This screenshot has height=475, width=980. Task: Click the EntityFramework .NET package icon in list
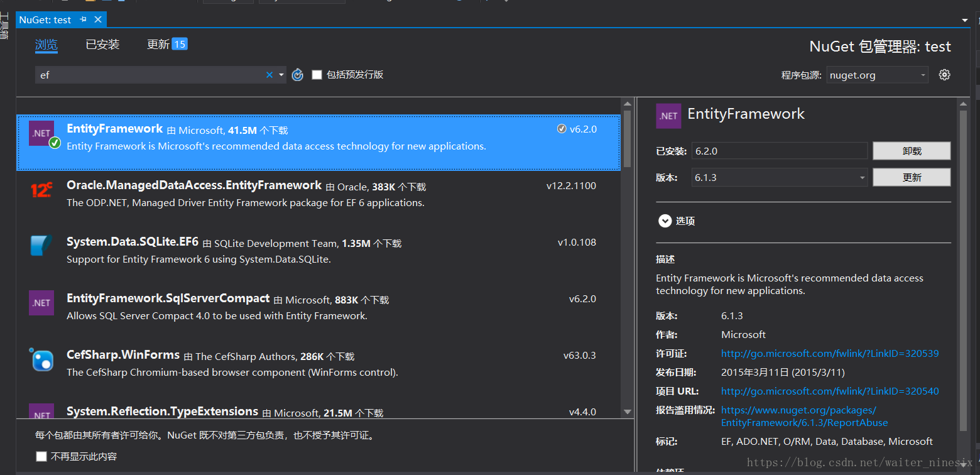41,133
